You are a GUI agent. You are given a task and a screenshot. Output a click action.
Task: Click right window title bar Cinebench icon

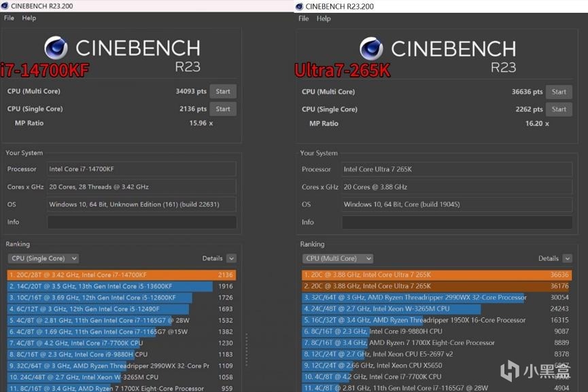pos(299,6)
